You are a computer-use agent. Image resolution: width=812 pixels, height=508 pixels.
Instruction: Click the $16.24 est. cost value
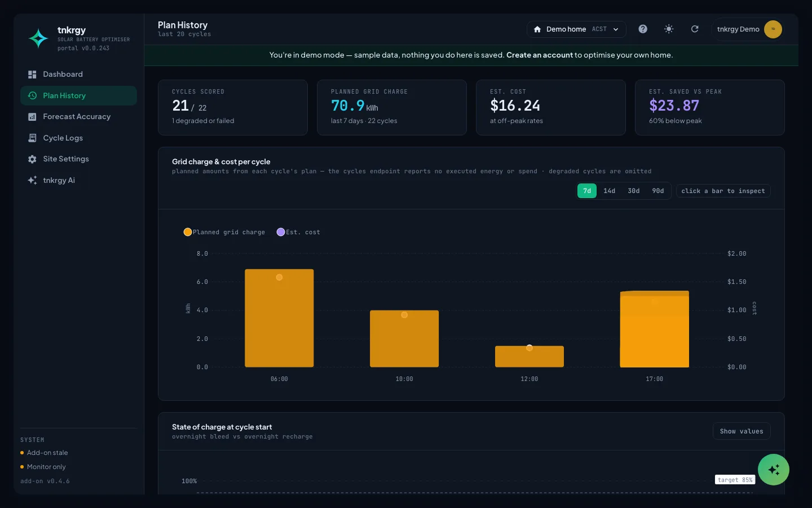click(515, 106)
